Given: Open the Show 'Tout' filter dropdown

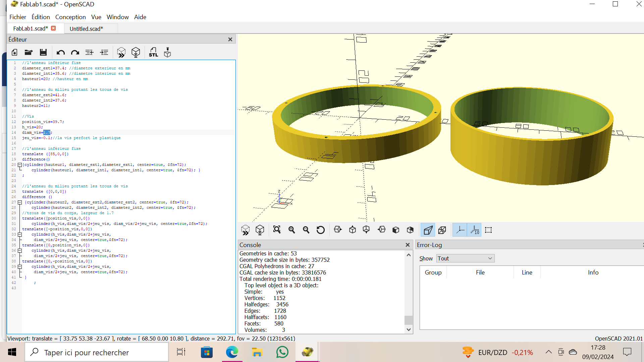Looking at the screenshot, I should point(465,258).
